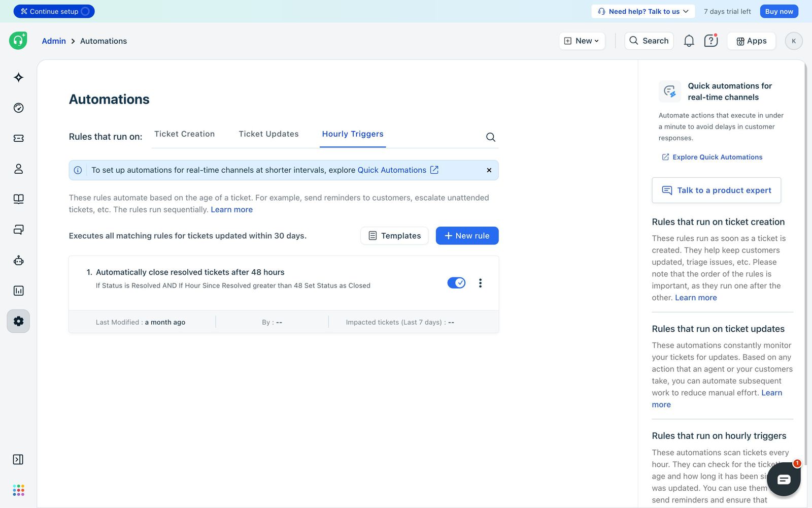Open the app switcher dots icon

18,490
